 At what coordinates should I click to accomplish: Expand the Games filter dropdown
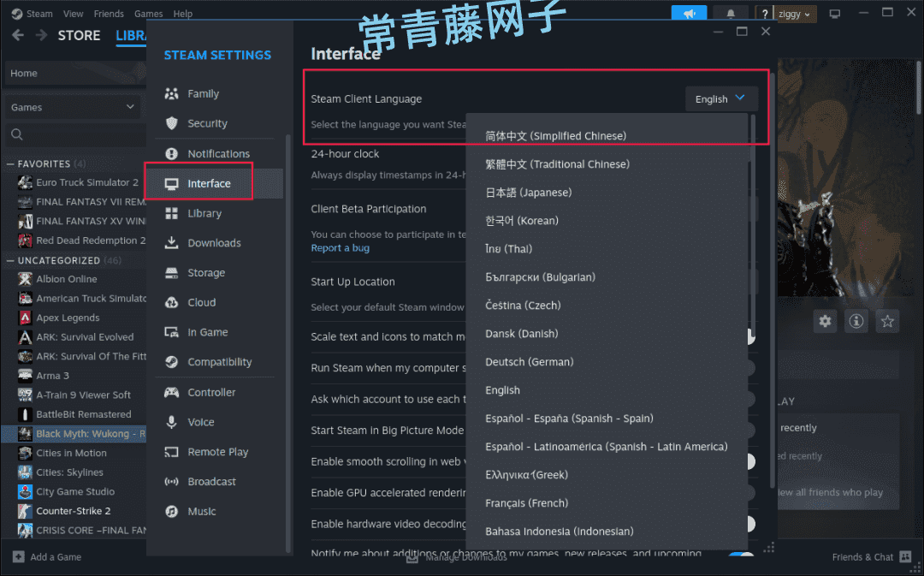[x=73, y=107]
